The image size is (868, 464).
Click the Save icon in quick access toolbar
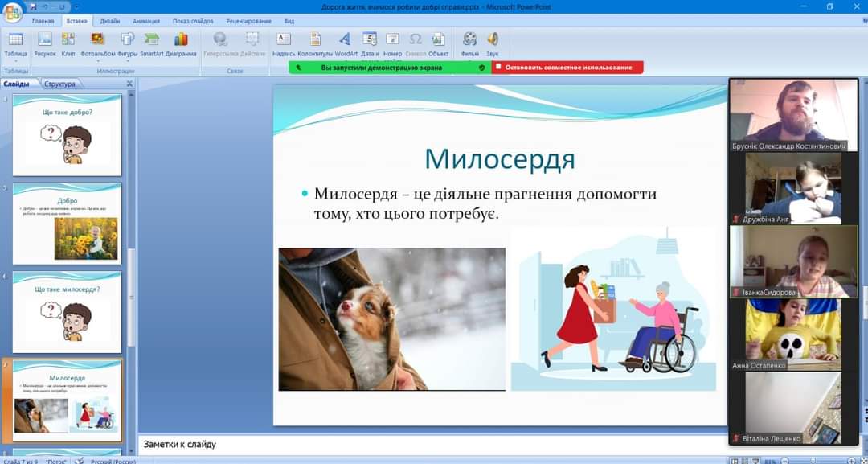point(34,6)
